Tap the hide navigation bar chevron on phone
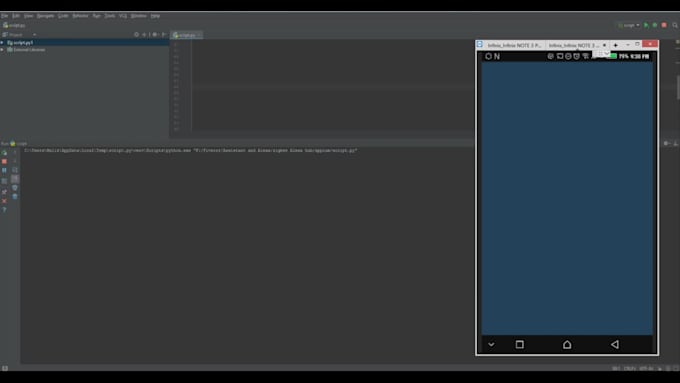 click(x=491, y=344)
